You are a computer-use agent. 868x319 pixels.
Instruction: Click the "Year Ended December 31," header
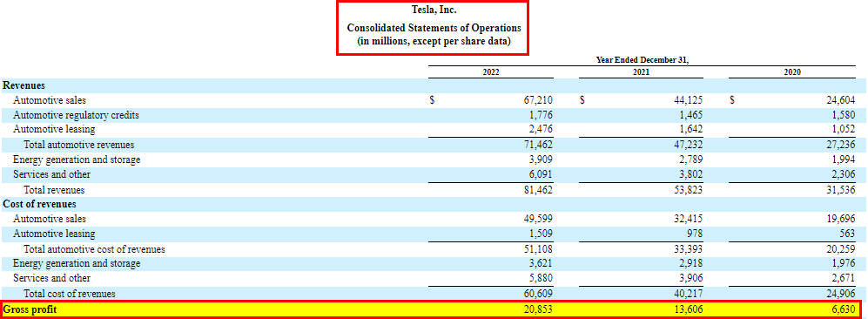click(643, 60)
